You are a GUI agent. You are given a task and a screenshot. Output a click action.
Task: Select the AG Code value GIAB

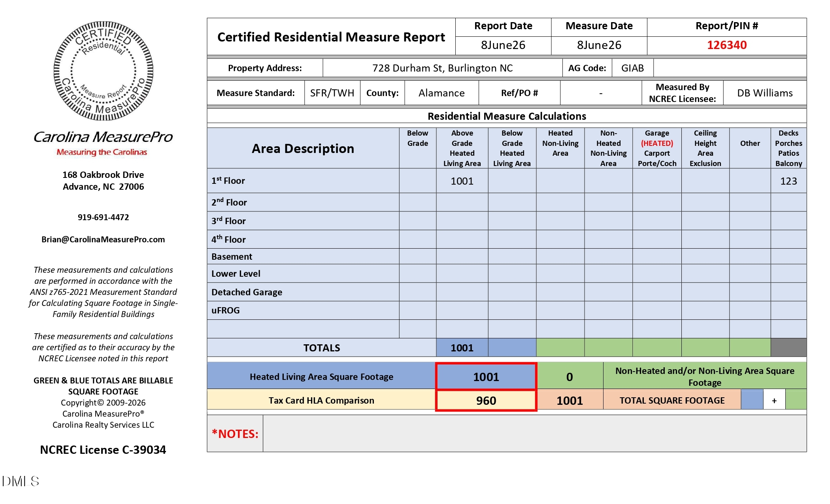click(x=632, y=68)
